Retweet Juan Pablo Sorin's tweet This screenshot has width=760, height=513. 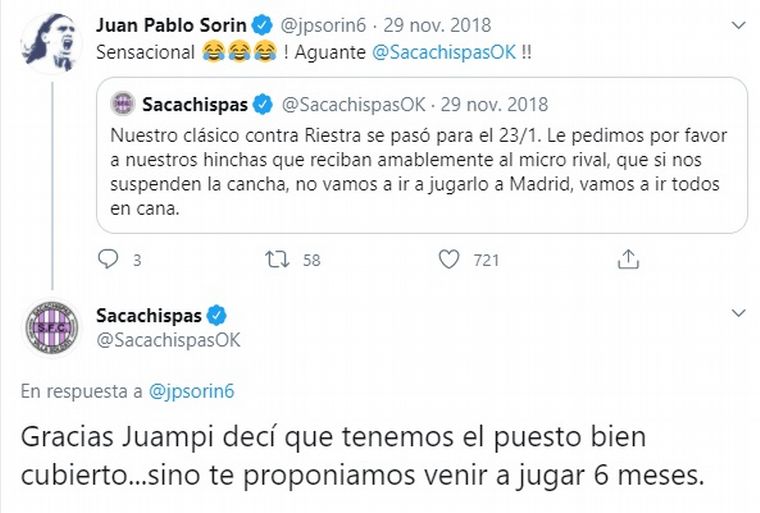tap(275, 260)
